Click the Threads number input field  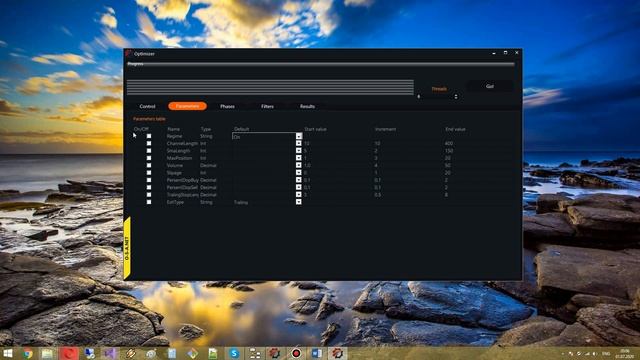435,97
